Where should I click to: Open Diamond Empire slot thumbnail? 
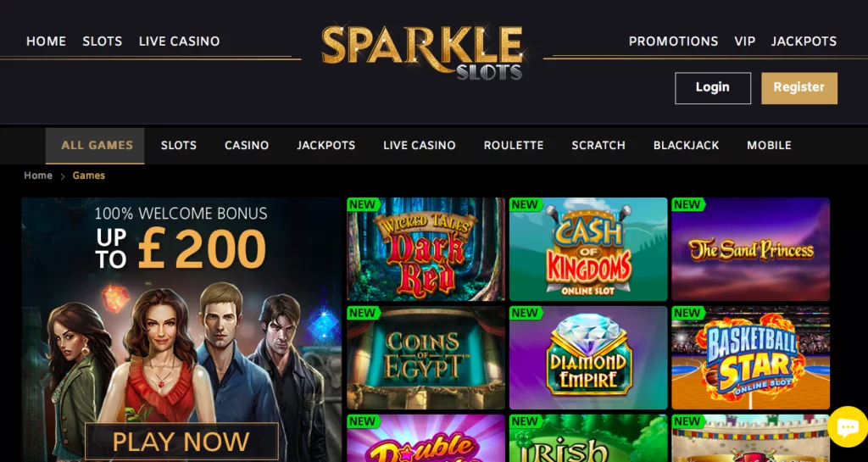[x=588, y=358]
